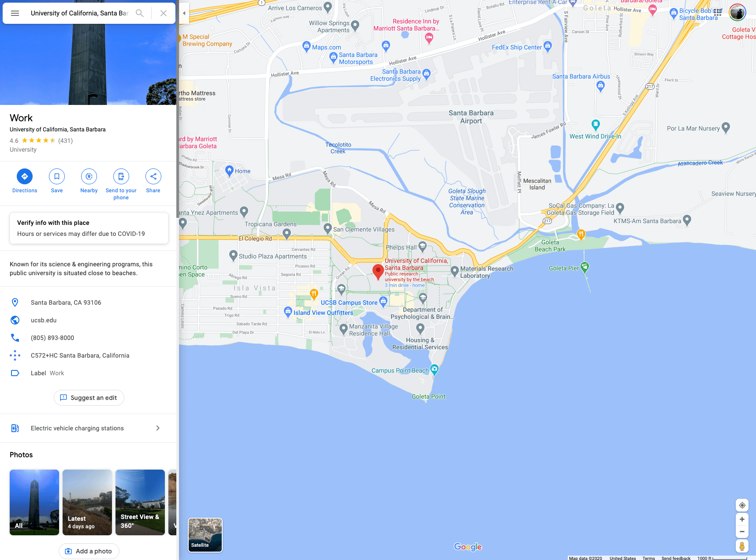Click the Goleta Pier marker

point(585,267)
